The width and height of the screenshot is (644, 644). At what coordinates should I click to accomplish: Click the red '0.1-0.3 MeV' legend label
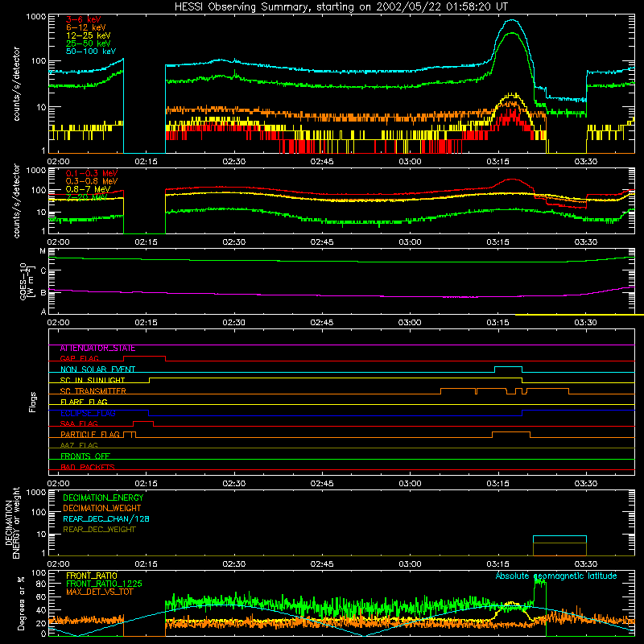[x=92, y=173]
